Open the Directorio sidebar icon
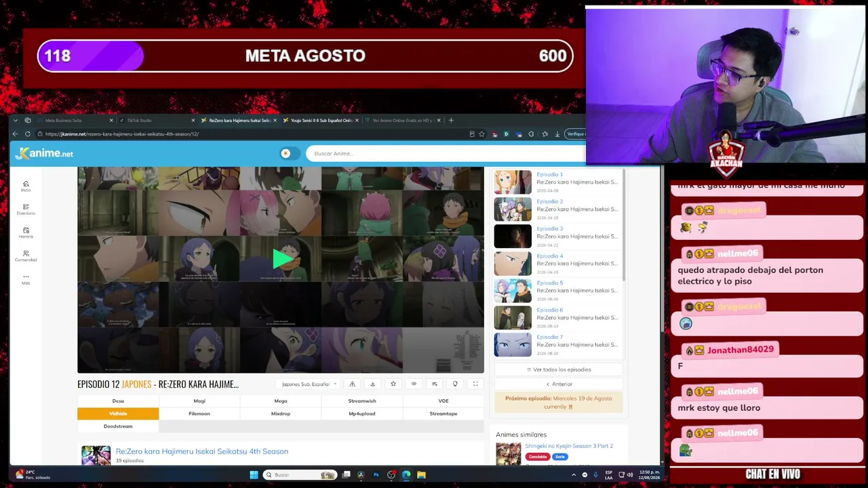 tap(26, 209)
